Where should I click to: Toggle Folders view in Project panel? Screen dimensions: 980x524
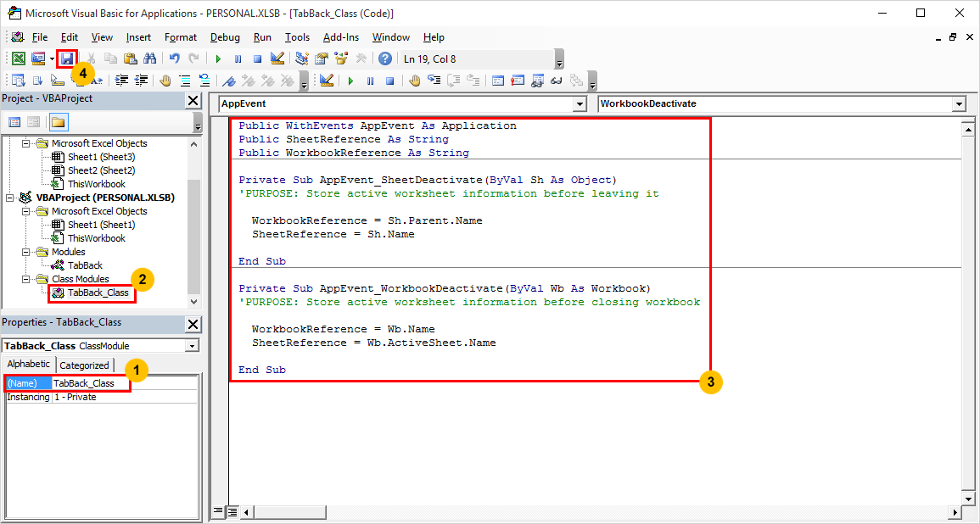[59, 122]
